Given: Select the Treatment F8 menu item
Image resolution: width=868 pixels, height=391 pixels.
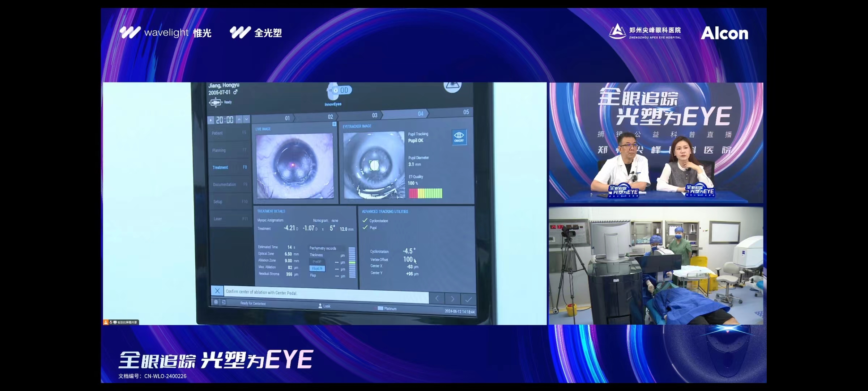Looking at the screenshot, I should pyautogui.click(x=229, y=167).
